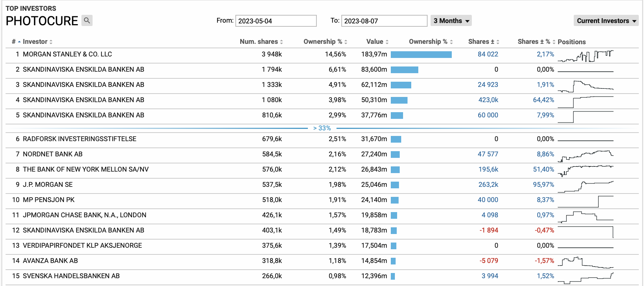Viewport: 644px width, 286px height.
Task: Sort table by Shares ± % column
Action: click(537, 42)
